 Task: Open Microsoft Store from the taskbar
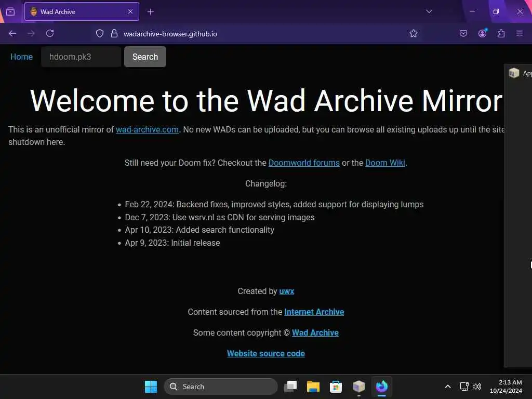(336, 387)
